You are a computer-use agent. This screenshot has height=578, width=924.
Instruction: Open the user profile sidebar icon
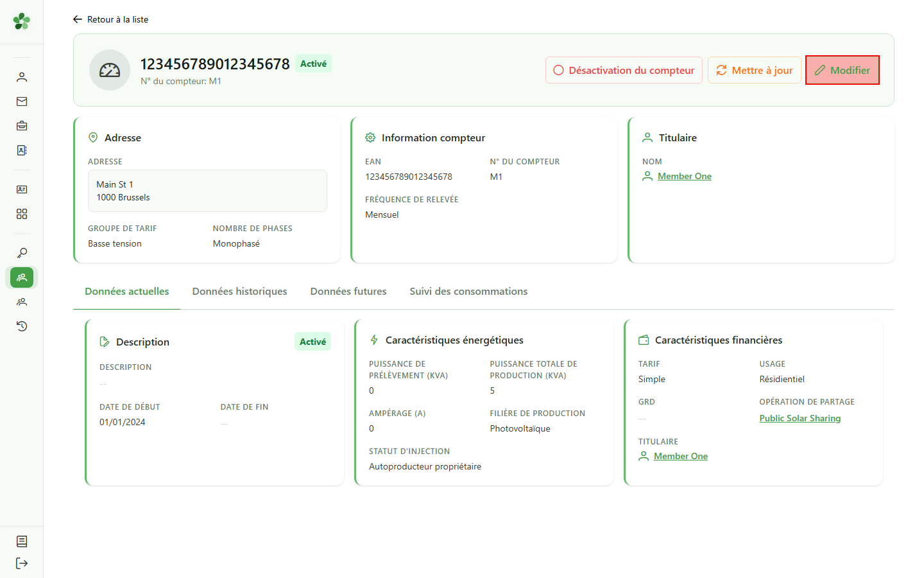(x=22, y=77)
